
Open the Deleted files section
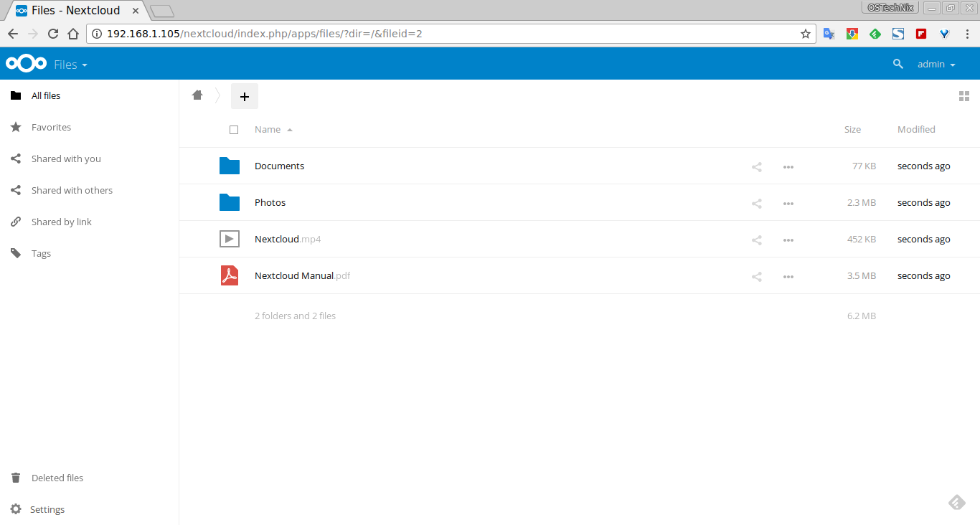[x=57, y=478]
